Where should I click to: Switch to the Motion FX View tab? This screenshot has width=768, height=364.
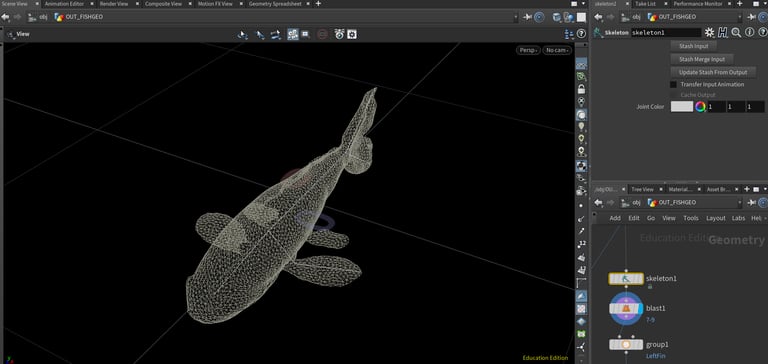(x=215, y=3)
